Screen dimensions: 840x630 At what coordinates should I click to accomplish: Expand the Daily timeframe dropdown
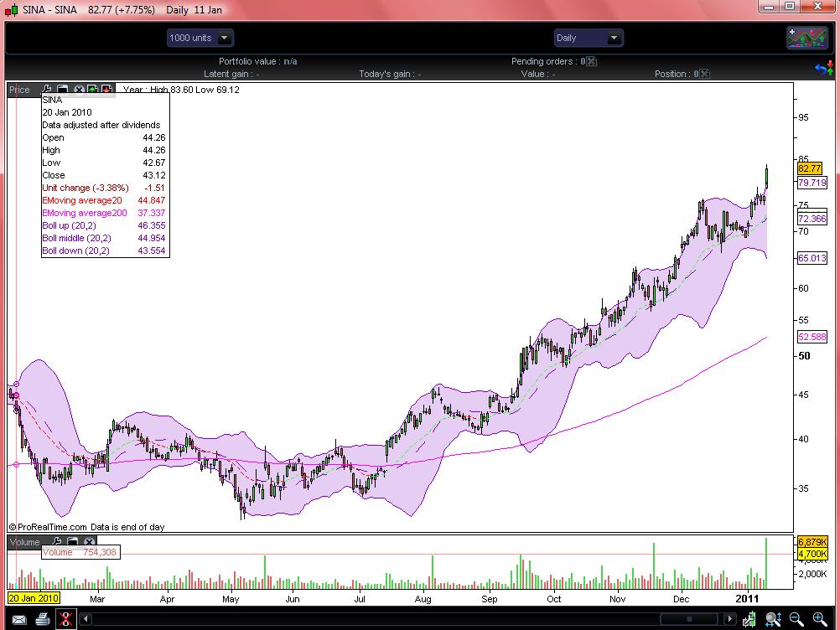(x=588, y=38)
